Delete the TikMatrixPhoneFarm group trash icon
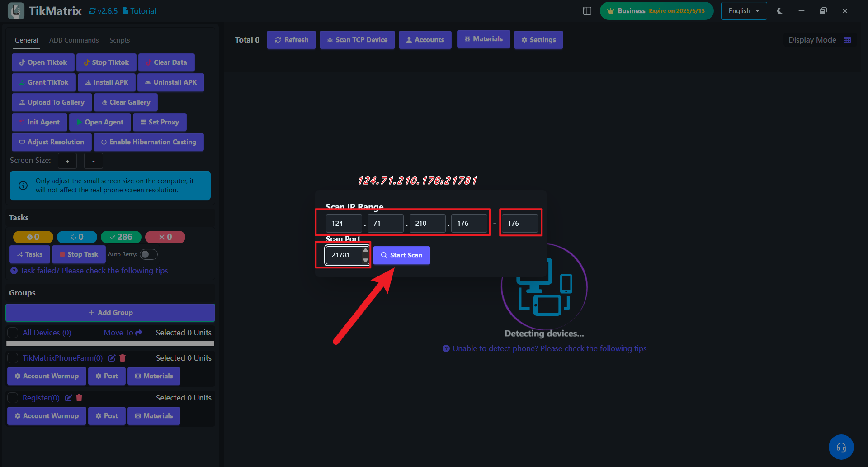This screenshot has height=467, width=868. (x=123, y=358)
